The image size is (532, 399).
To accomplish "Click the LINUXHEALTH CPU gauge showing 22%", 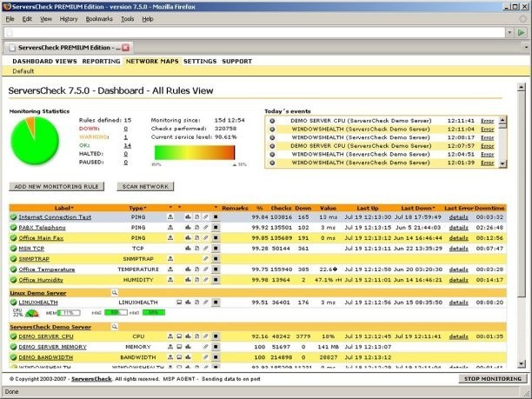I will 32,313.
